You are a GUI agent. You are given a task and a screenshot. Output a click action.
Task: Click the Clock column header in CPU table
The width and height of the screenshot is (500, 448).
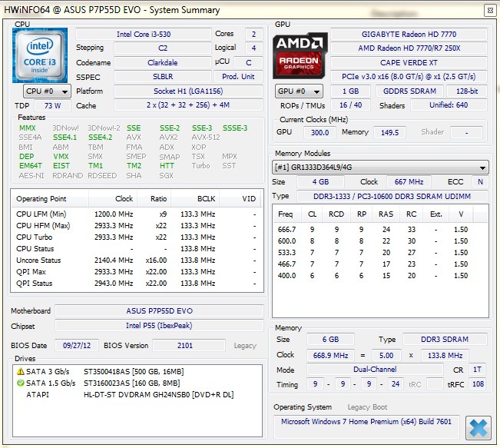(113, 198)
